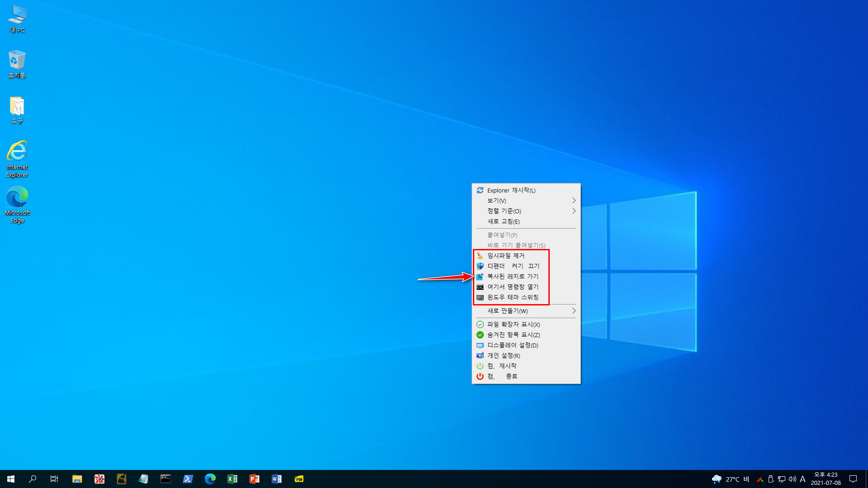Toggle IME input mode A indicator
This screenshot has width=868, height=488.
coord(803,479)
